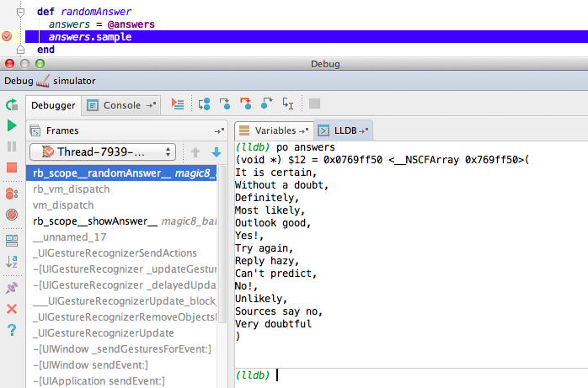Image resolution: width=588 pixels, height=388 pixels.
Task: Select the __unnamed_17 frame
Action: [121, 237]
